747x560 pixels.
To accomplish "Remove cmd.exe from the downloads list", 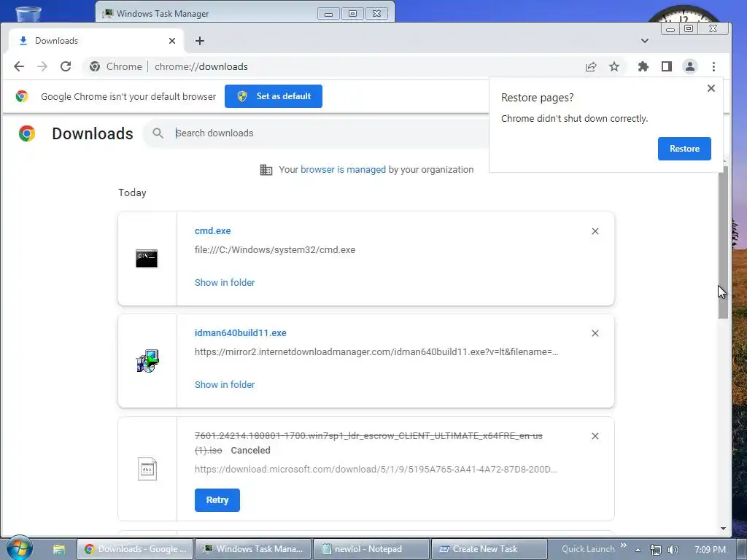I will (x=595, y=231).
